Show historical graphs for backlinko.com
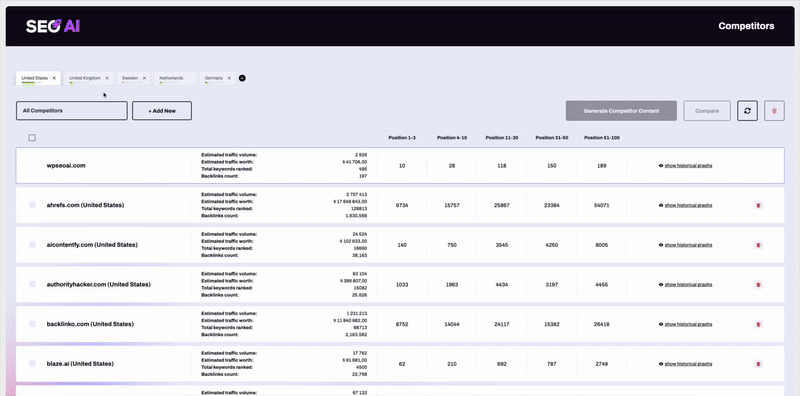Screen dimensions: 800x396 click(x=685, y=324)
